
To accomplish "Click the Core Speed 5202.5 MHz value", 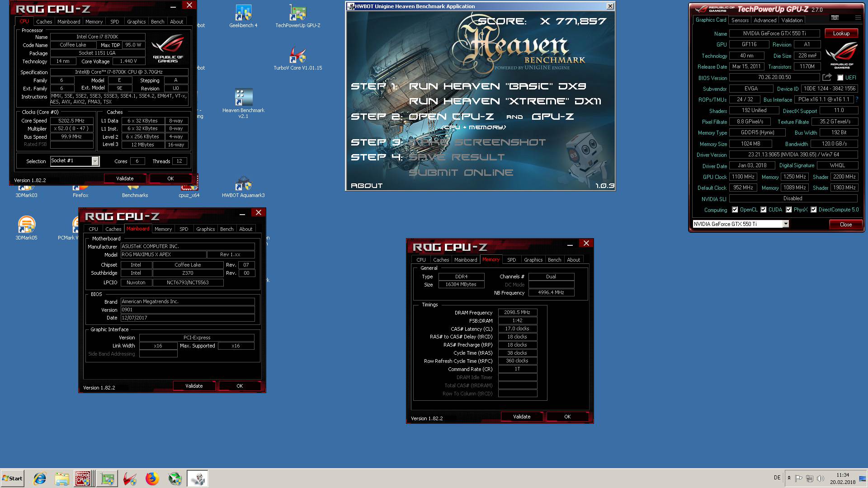I will (71, 121).
